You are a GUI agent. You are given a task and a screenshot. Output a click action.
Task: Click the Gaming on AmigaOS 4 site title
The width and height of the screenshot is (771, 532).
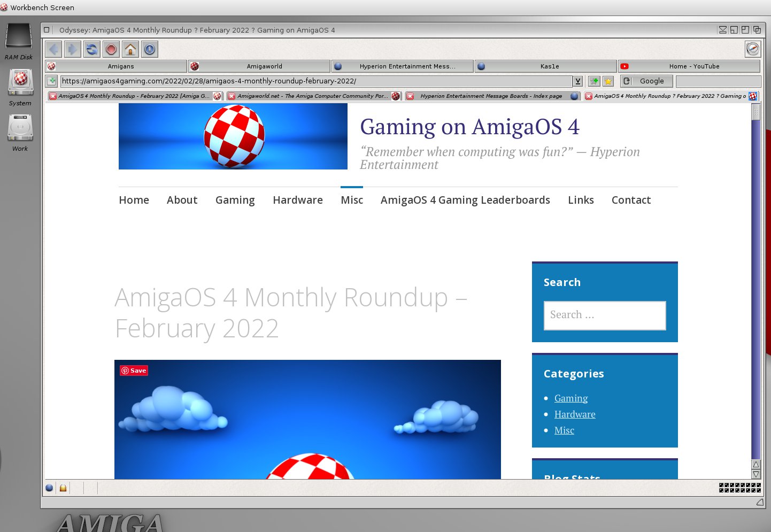click(469, 127)
